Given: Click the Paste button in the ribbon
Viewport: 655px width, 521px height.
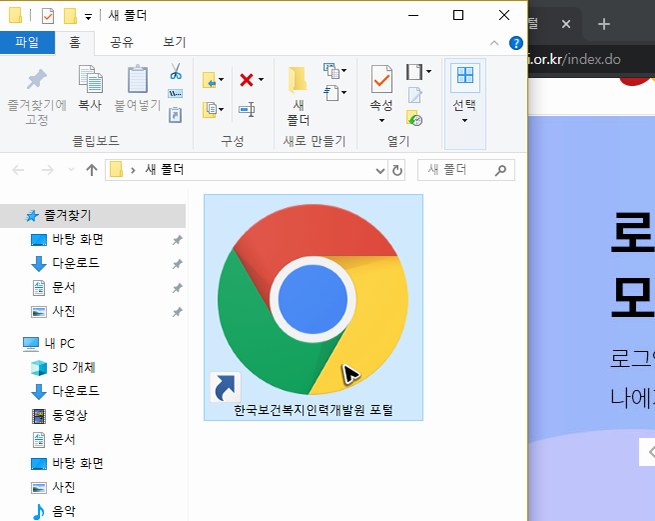Looking at the screenshot, I should 137,89.
